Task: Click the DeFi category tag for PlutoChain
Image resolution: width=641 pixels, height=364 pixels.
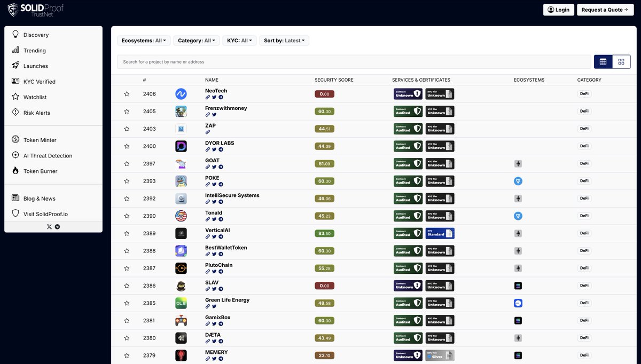Action: [x=584, y=268]
